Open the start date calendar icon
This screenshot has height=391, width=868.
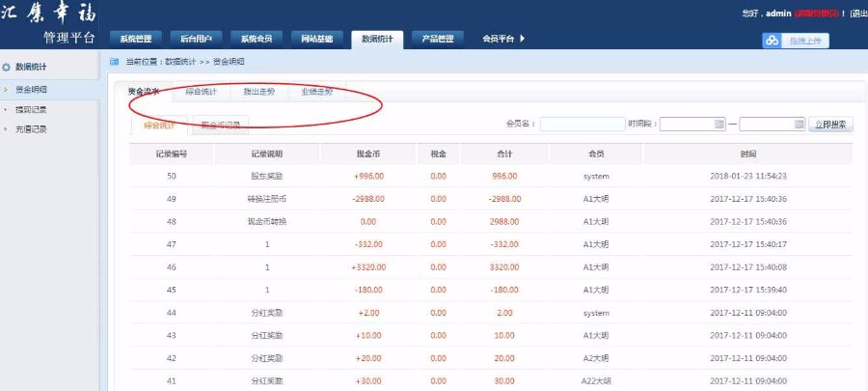tap(719, 125)
